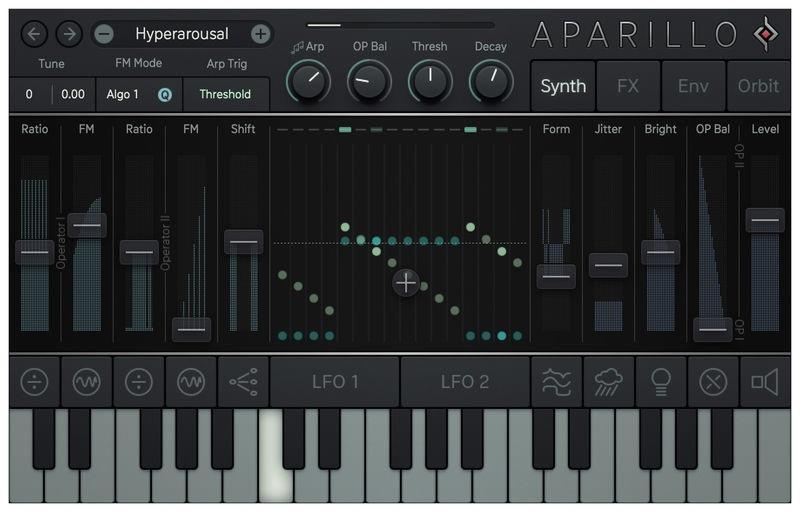
Task: Click the Bright column label
Action: pyautogui.click(x=660, y=129)
